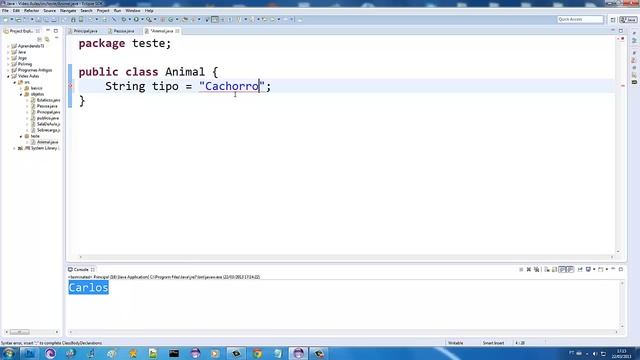The width and height of the screenshot is (640, 360).
Task: Click the volume icon in system tray
Action: point(595,353)
